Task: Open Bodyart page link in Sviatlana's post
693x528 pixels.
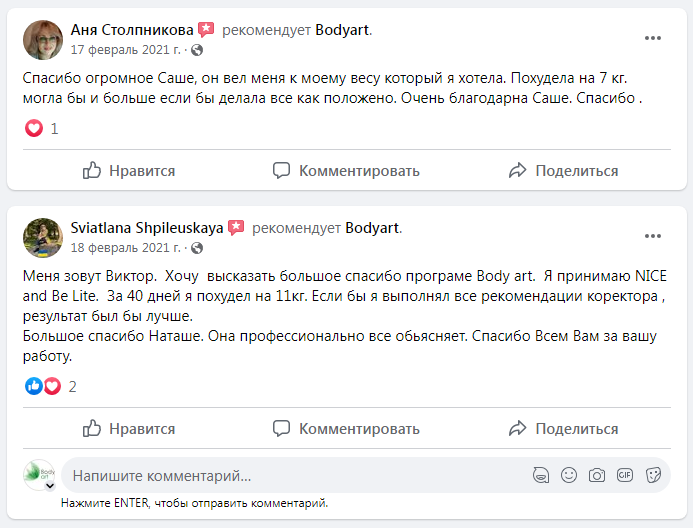Action: (x=372, y=228)
